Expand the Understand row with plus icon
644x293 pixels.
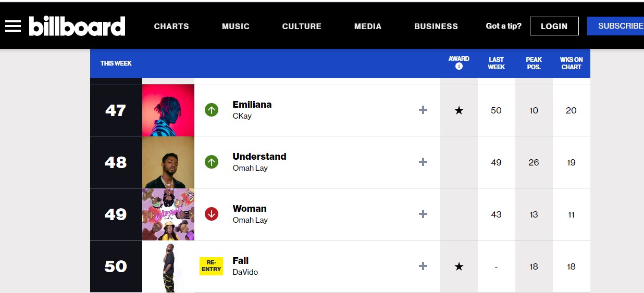pyautogui.click(x=423, y=162)
